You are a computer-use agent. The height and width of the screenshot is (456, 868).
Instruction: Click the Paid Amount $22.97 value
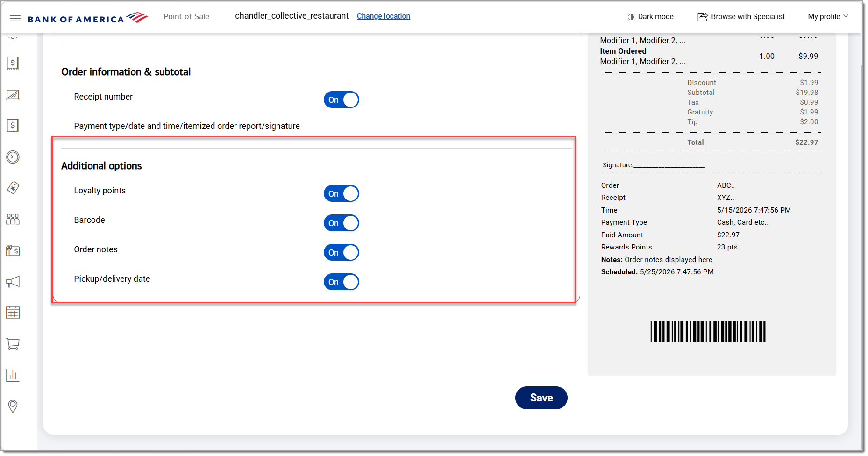[x=728, y=235]
